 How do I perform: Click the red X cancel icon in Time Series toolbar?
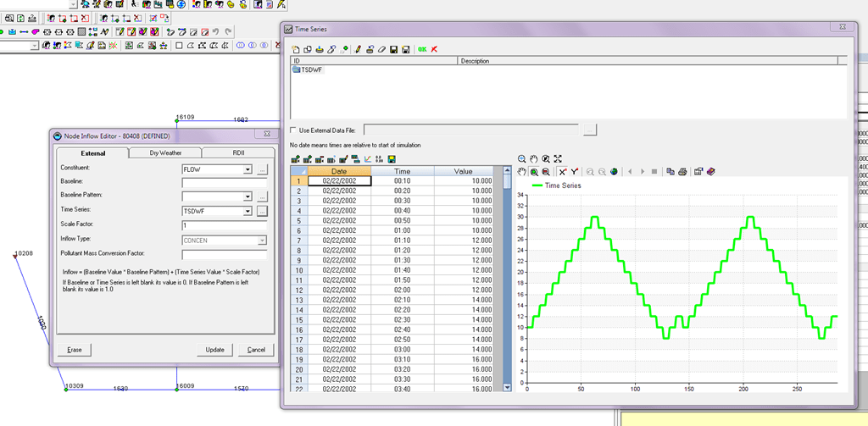click(434, 50)
